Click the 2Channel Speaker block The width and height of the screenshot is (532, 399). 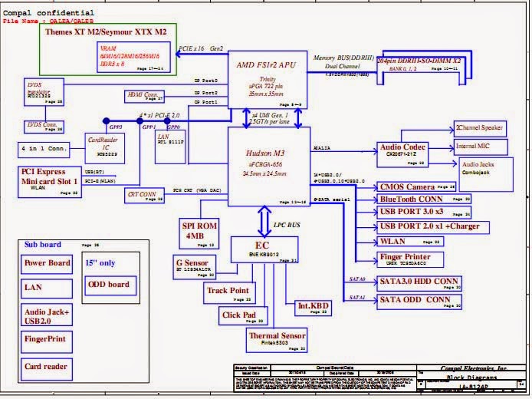tap(480, 128)
